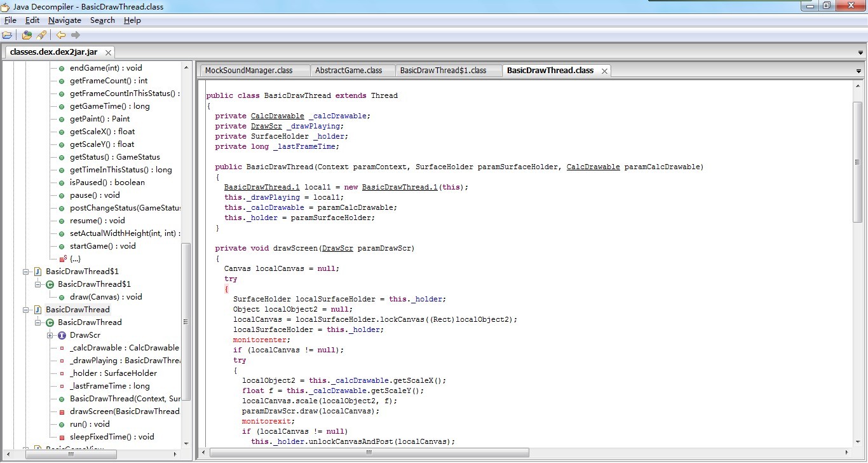
Task: Select isPaused() : boolean method
Action: coord(107,183)
